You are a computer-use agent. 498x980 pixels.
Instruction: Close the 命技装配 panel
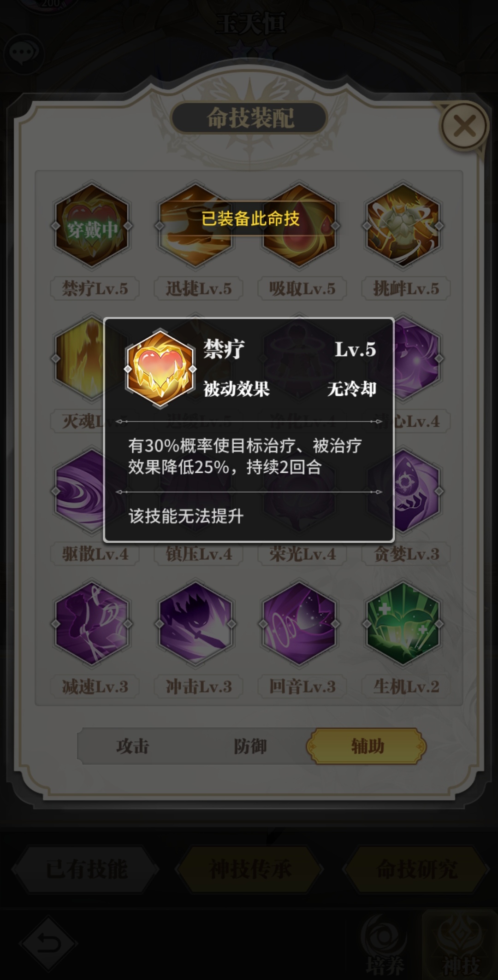(x=464, y=126)
